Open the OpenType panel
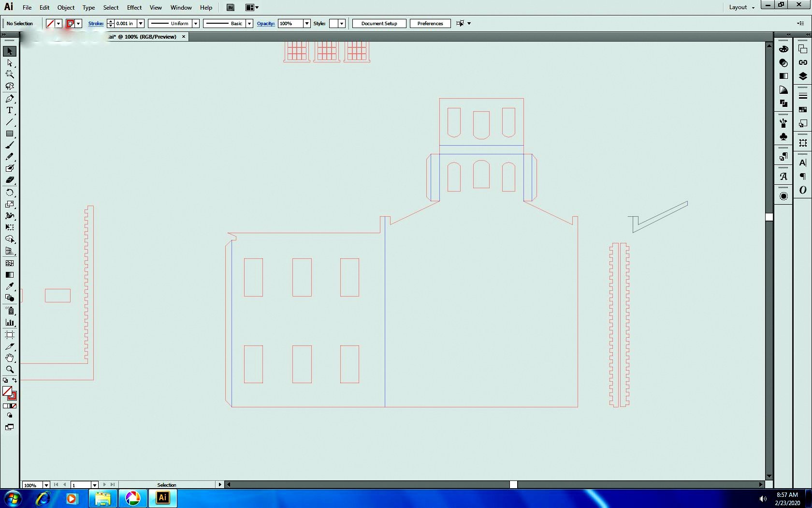 coord(803,190)
